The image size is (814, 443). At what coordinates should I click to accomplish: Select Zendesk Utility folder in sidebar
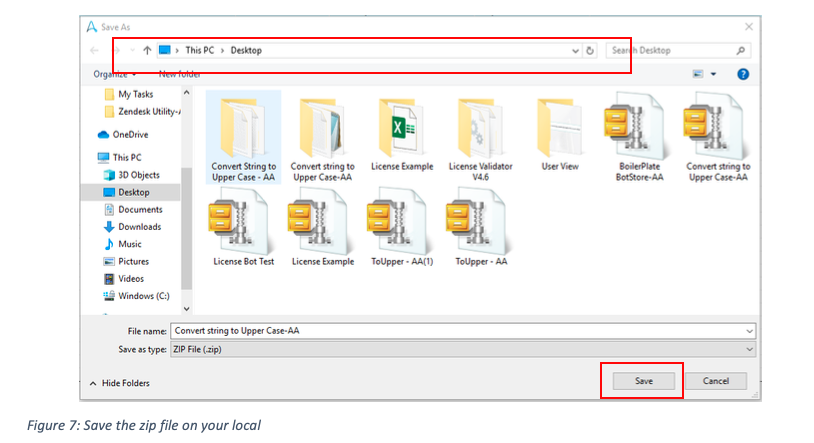pyautogui.click(x=142, y=111)
